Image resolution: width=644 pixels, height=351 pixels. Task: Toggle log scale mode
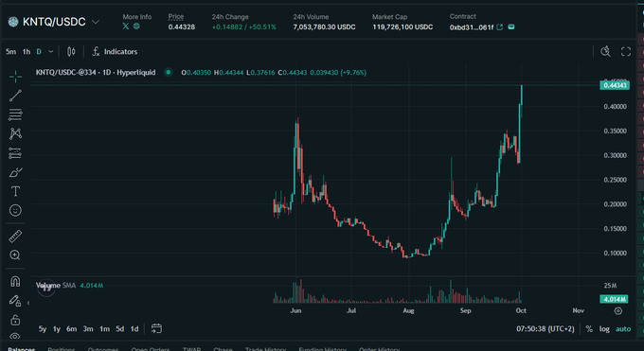(604, 329)
